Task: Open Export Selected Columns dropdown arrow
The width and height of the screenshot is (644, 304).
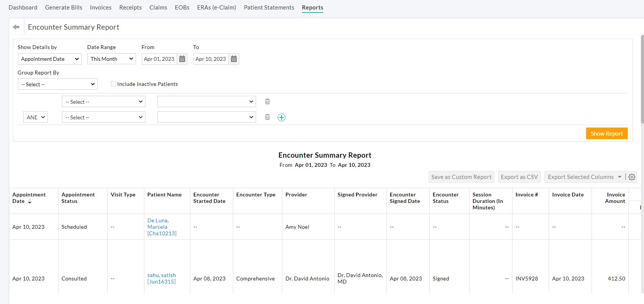Action: [x=620, y=177]
